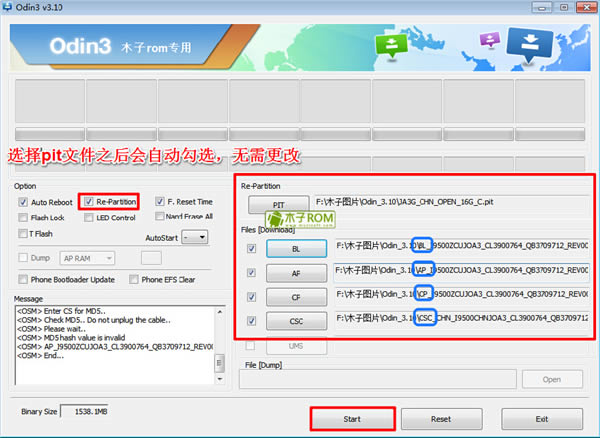Click the BL file select button
Screen dimensions: 600x438
(x=296, y=247)
